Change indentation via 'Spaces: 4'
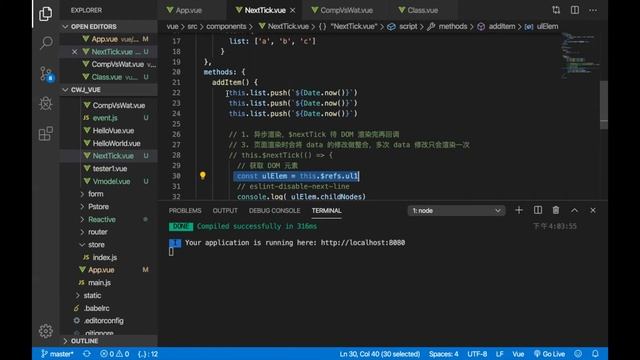Image resolution: width=640 pixels, height=360 pixels. coord(443,354)
